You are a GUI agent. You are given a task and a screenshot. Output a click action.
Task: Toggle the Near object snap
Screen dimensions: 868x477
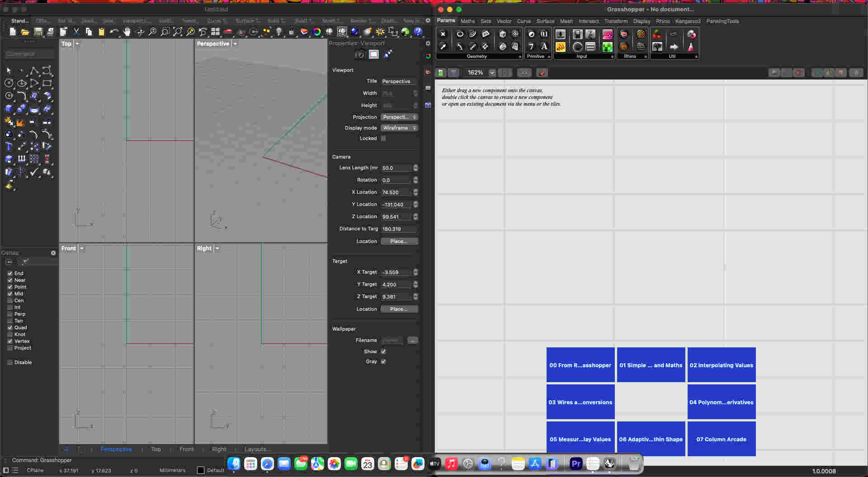pyautogui.click(x=10, y=280)
